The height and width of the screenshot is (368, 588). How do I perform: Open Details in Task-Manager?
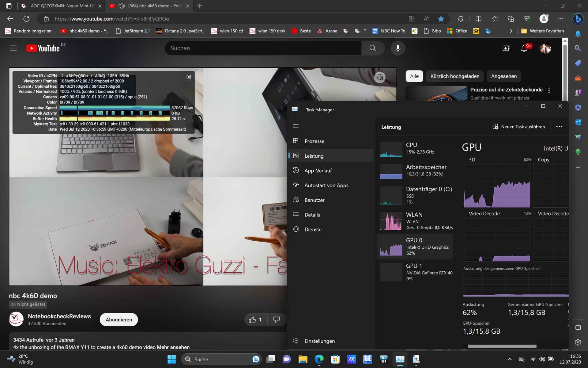[331, 215]
